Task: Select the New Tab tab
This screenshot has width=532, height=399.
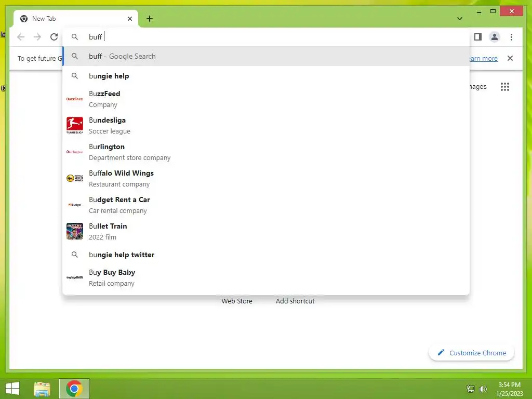Action: coord(76,19)
